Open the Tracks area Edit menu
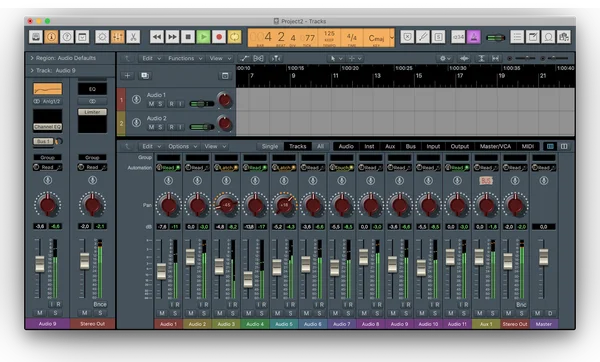600x362 pixels. (151, 59)
